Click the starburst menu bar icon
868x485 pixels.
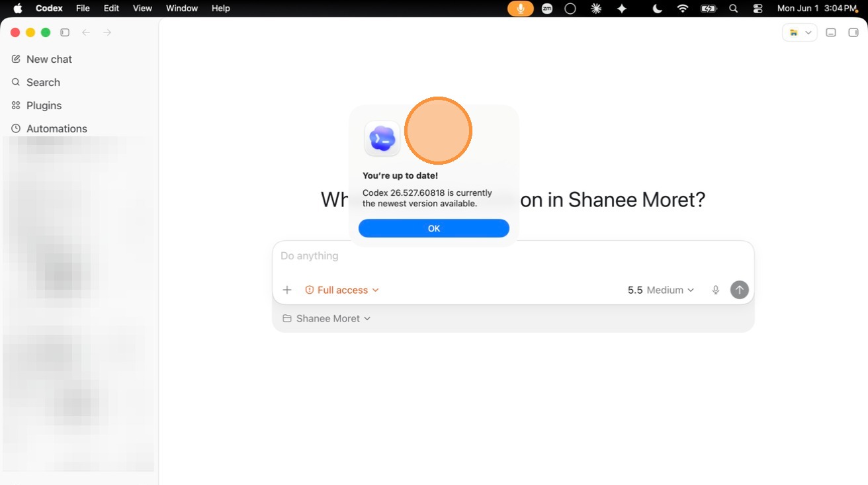596,8
